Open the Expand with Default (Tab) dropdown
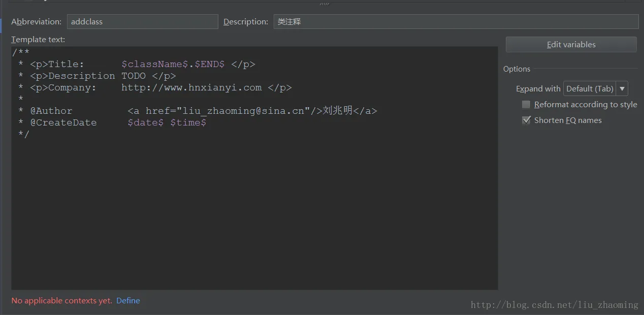 pyautogui.click(x=596, y=88)
